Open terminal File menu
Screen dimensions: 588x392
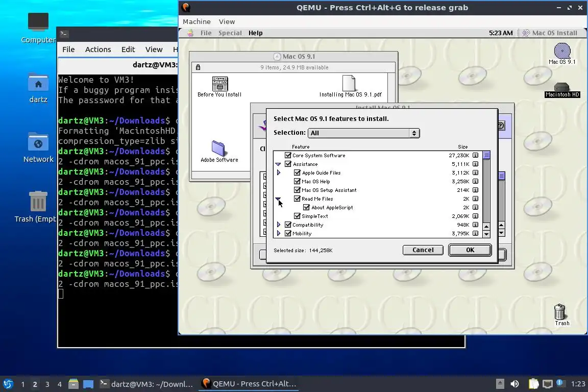pyautogui.click(x=68, y=49)
